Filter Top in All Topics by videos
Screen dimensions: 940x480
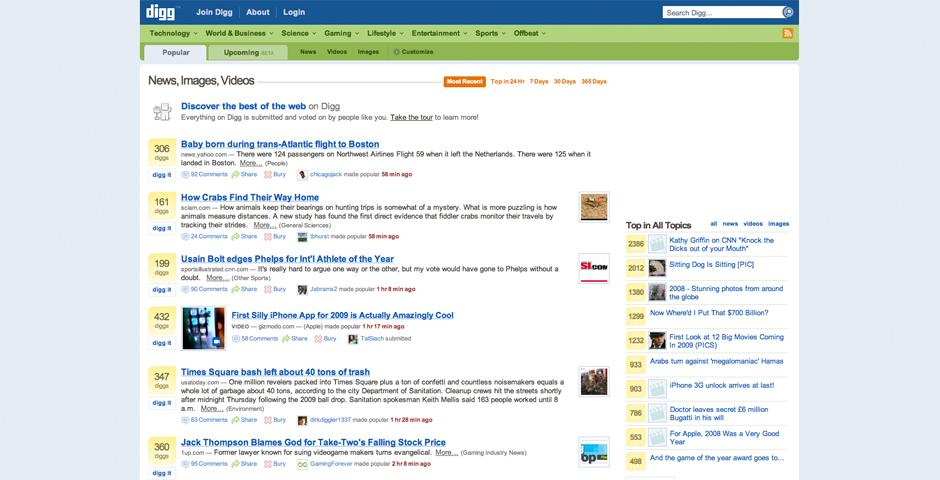tap(753, 224)
